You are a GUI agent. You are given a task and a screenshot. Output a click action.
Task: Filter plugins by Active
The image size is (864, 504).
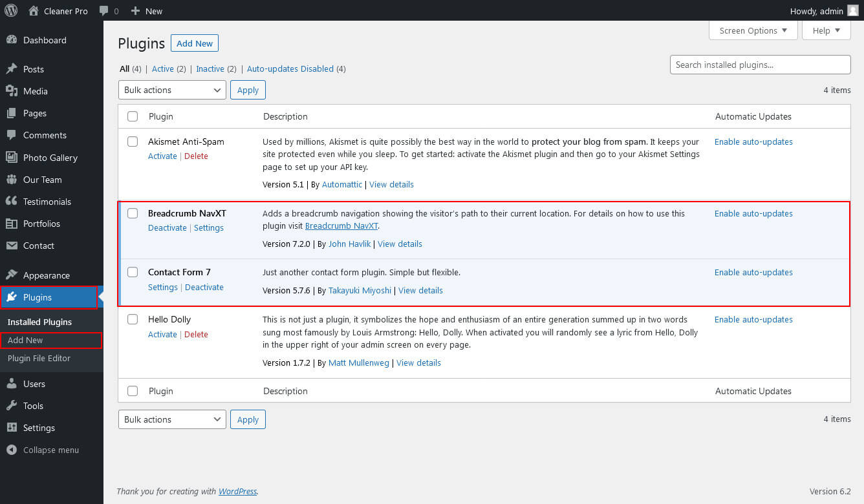pyautogui.click(x=163, y=68)
